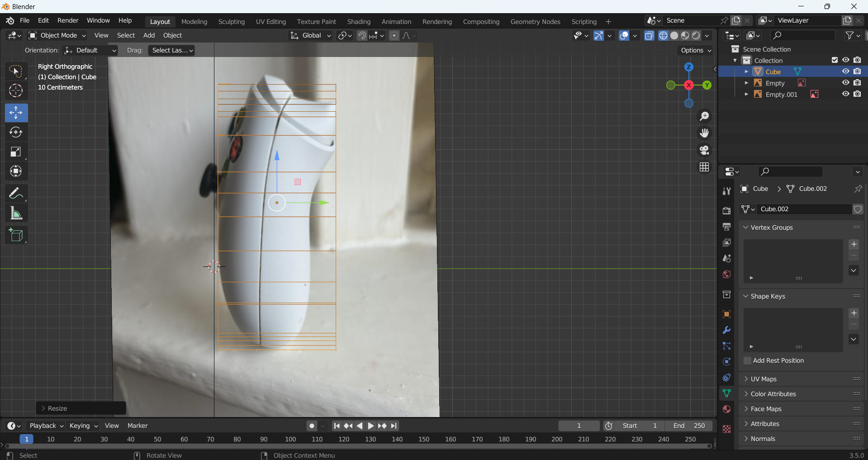Click the Cursor tool icon
The width and height of the screenshot is (868, 460).
pyautogui.click(x=16, y=91)
